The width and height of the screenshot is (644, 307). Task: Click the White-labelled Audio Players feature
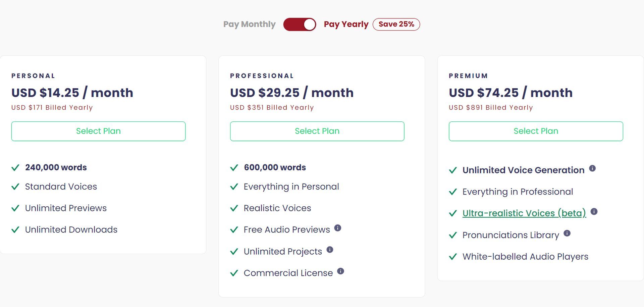[525, 256]
